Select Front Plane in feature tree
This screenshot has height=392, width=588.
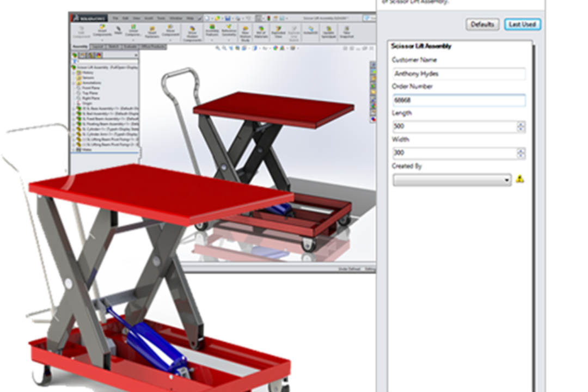point(87,88)
